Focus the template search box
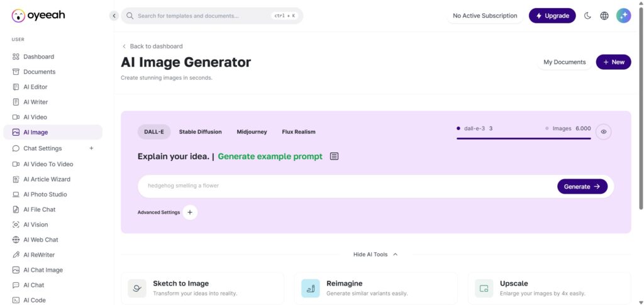Image resolution: width=644 pixels, height=305 pixels. pos(212,16)
